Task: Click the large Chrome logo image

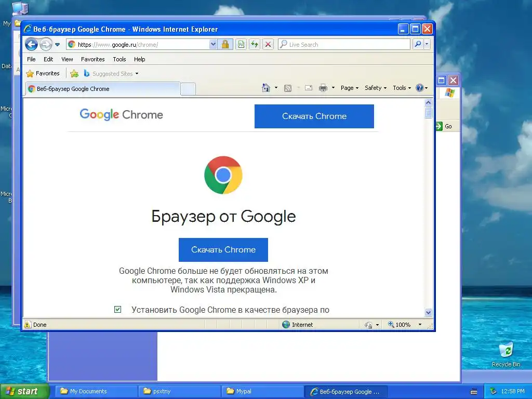Action: [223, 175]
